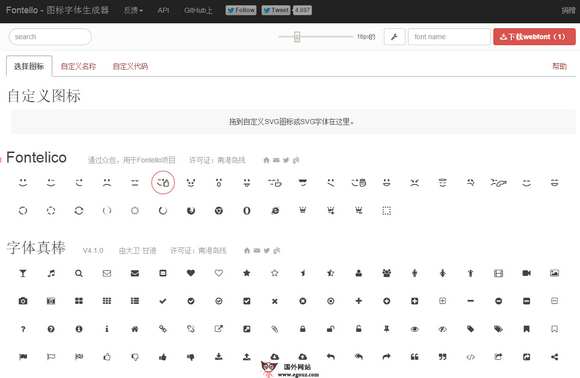
Task: Pick the pushpin icon
Action: [387, 329]
